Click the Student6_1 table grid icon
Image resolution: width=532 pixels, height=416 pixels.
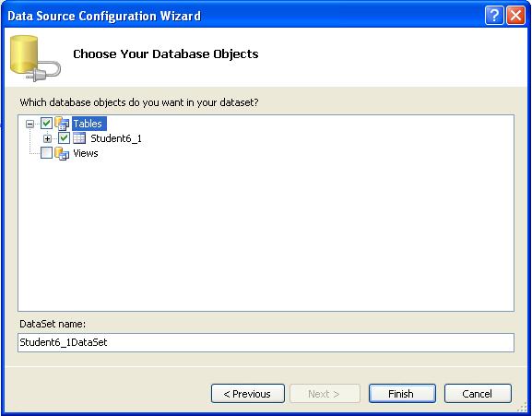coord(79,138)
